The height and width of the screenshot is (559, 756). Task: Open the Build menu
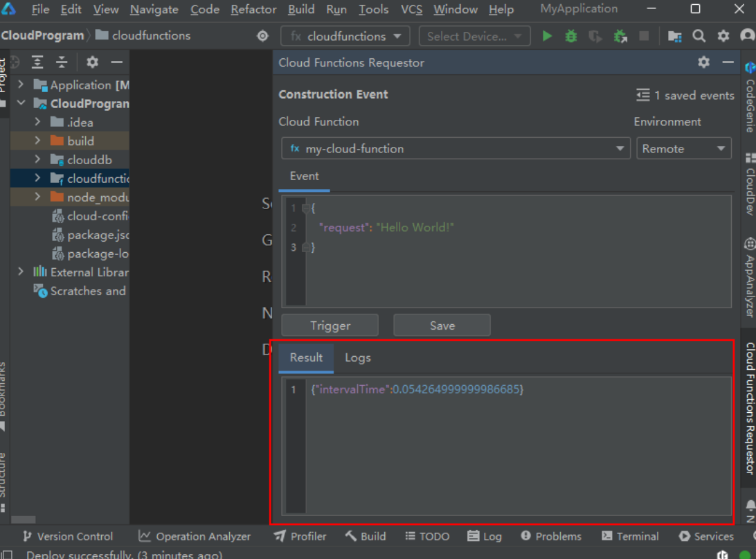tap(301, 9)
